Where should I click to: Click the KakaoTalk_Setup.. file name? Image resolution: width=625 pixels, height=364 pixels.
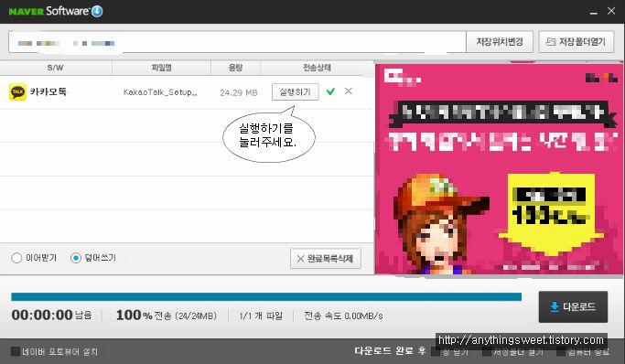pyautogui.click(x=160, y=92)
